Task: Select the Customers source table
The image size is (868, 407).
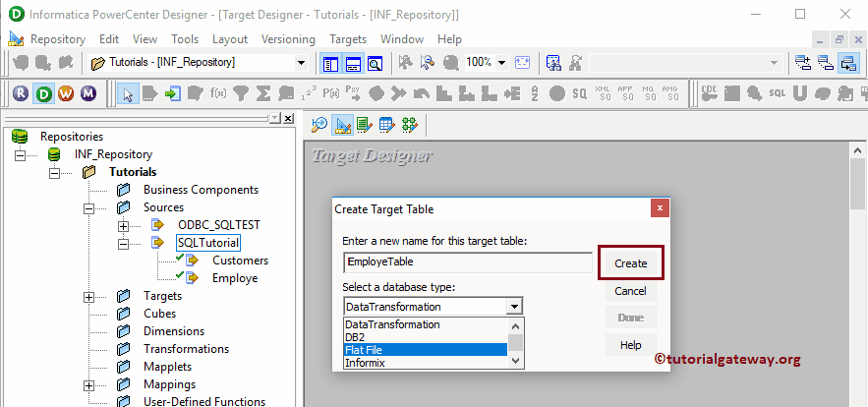Action: (x=240, y=261)
